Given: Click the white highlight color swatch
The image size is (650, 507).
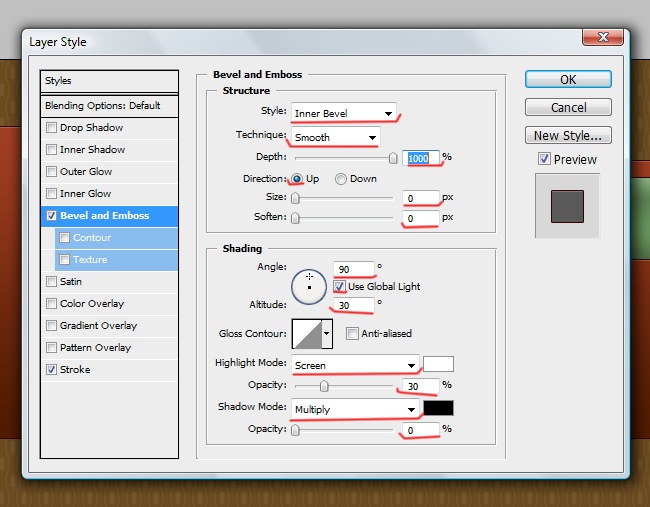Looking at the screenshot, I should click(x=438, y=365).
